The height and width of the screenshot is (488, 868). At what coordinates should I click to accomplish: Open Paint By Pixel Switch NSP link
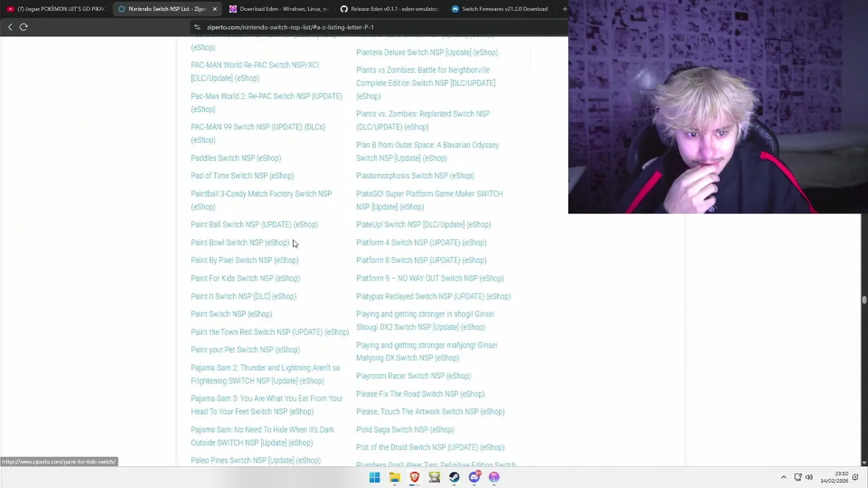coord(245,260)
